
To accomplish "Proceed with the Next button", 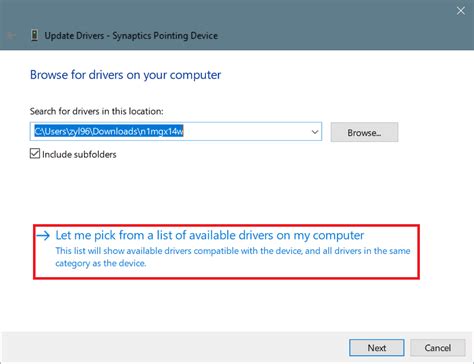I will pyautogui.click(x=377, y=348).
